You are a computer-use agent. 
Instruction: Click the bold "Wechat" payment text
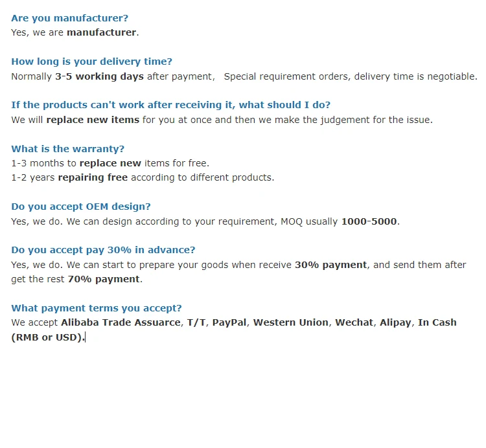354,322
